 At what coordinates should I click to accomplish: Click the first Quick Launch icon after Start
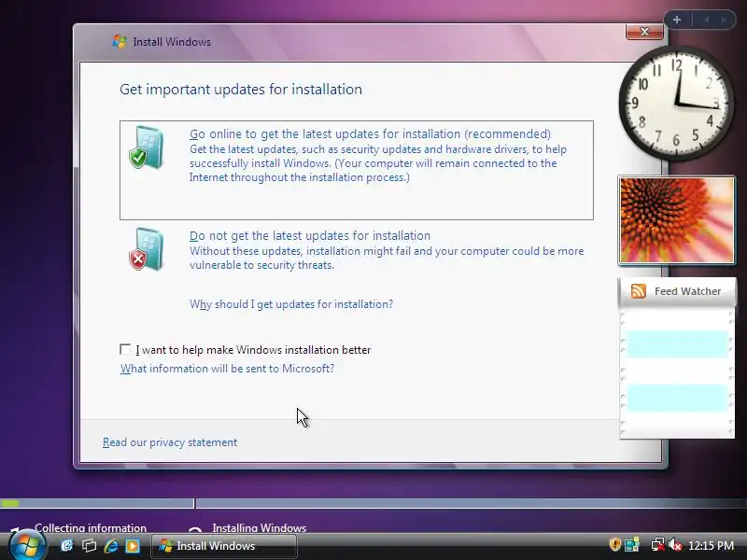pyautogui.click(x=67, y=545)
